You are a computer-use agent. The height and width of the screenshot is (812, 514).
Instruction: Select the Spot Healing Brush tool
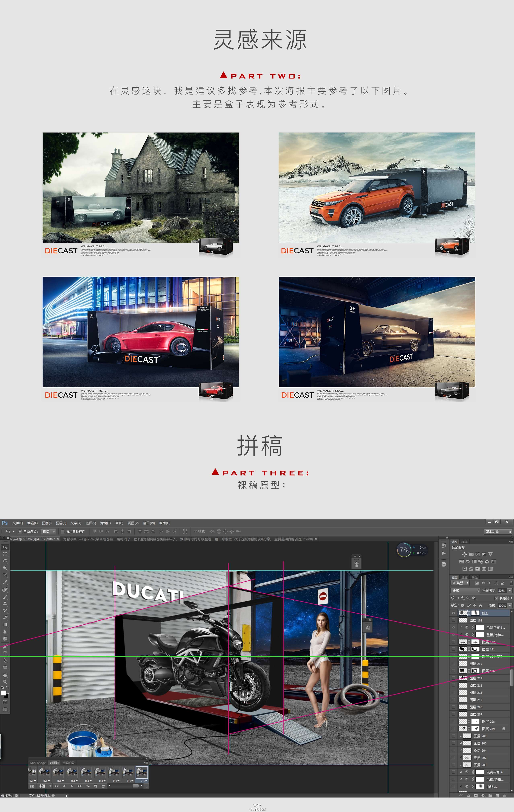pyautogui.click(x=5, y=590)
